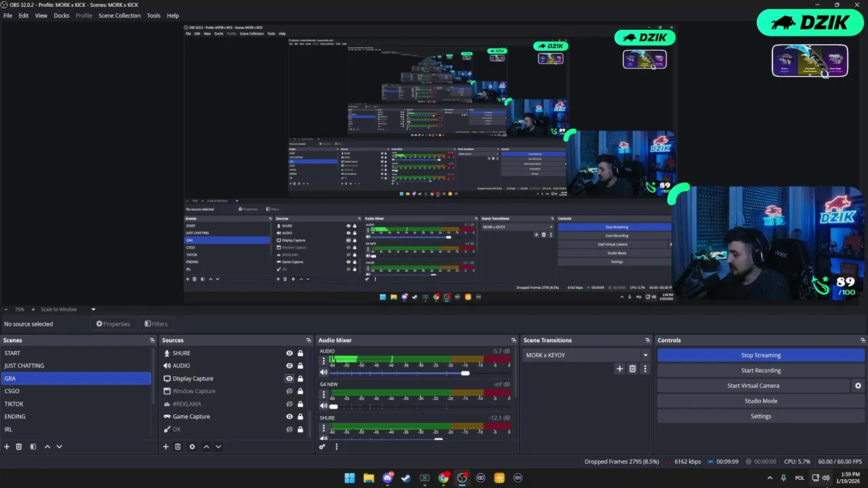Undock the Audio Mixer panel icon
This screenshot has height=488, width=868.
pos(514,340)
